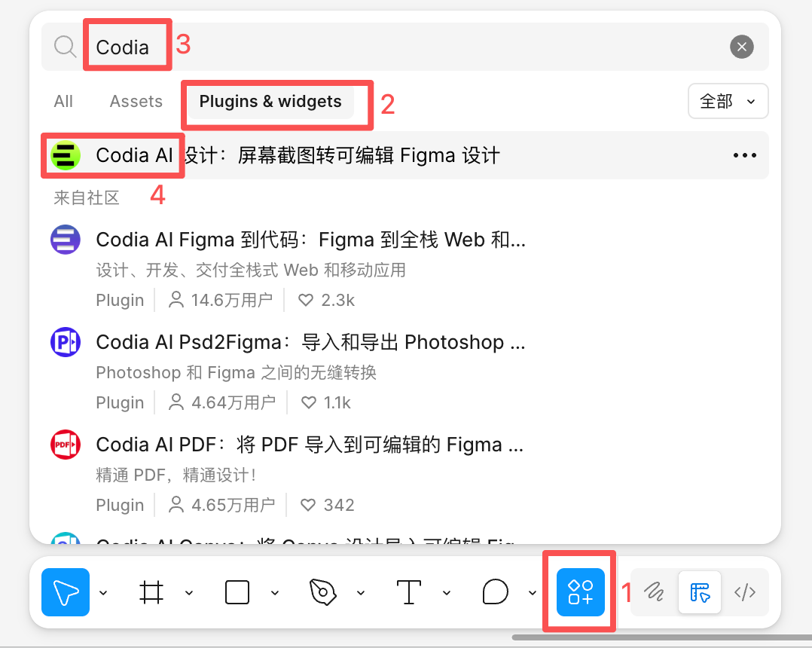Click the green Codia AI plugin icon
Viewport: 812px width, 648px height.
(x=66, y=155)
